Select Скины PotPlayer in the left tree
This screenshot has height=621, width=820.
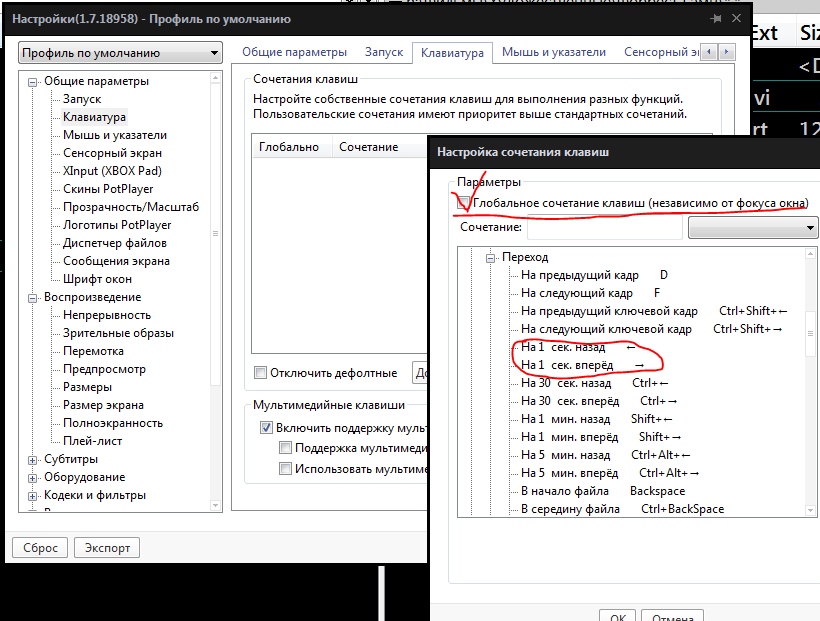[108, 189]
